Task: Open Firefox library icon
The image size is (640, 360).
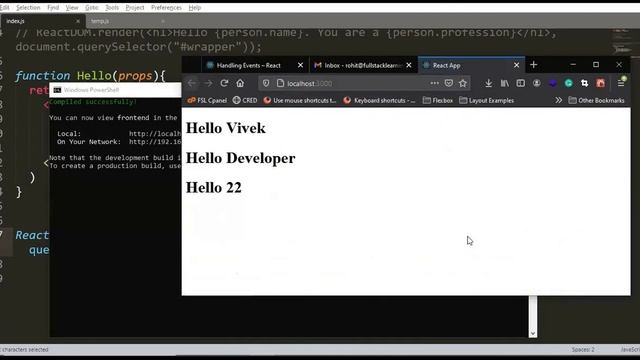Action: click(505, 83)
